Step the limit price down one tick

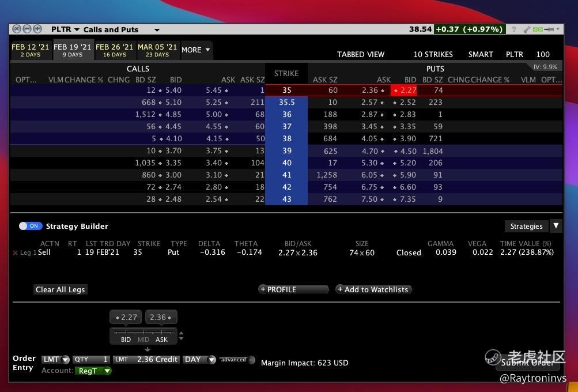(181, 338)
